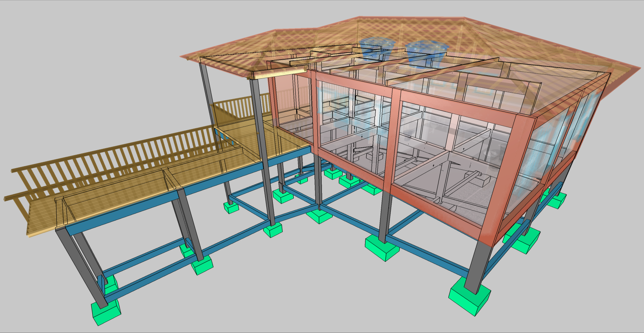Image resolution: width=644 pixels, height=333 pixels.
Task: Click green footing beneath house's front middle column
Action: coord(382,248)
